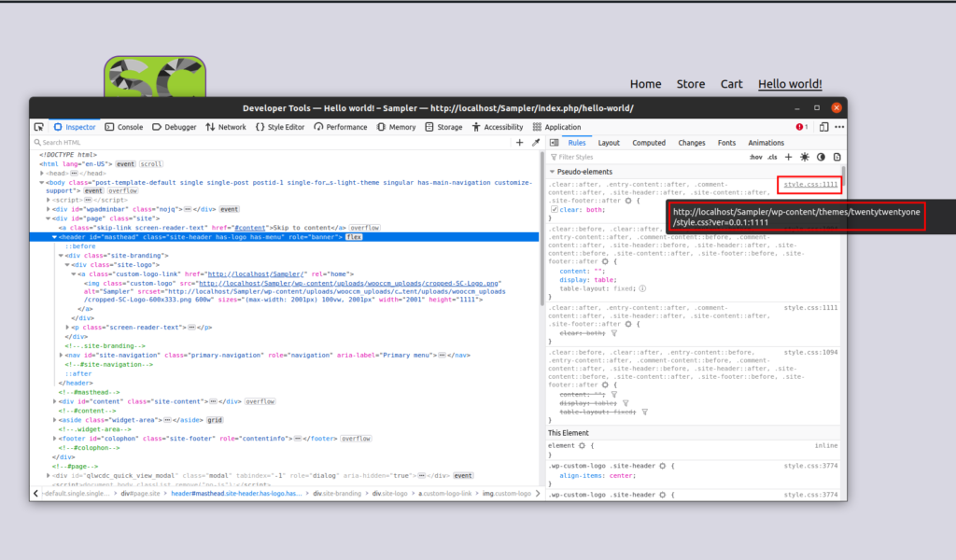Image resolution: width=956 pixels, height=560 pixels.
Task: Click the ellipsis badge in the footer element
Action: (x=298, y=439)
